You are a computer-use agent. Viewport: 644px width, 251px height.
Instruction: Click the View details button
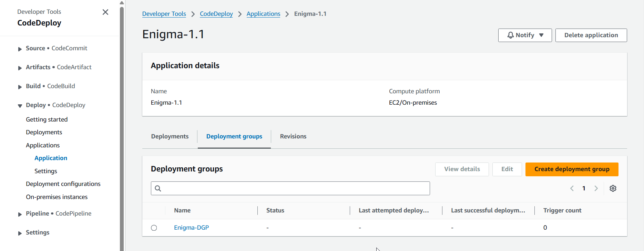click(462, 169)
